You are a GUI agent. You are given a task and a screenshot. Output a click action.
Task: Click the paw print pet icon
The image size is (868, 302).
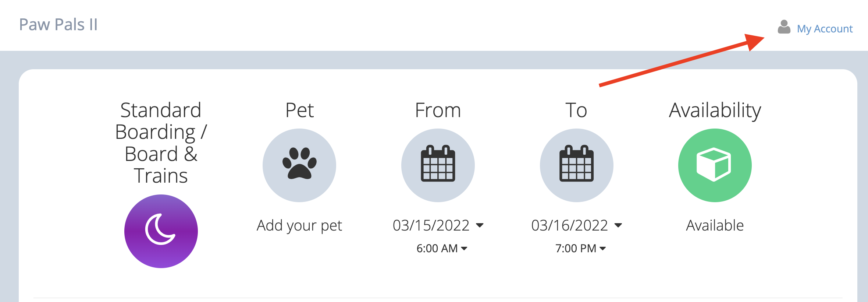[x=299, y=165]
